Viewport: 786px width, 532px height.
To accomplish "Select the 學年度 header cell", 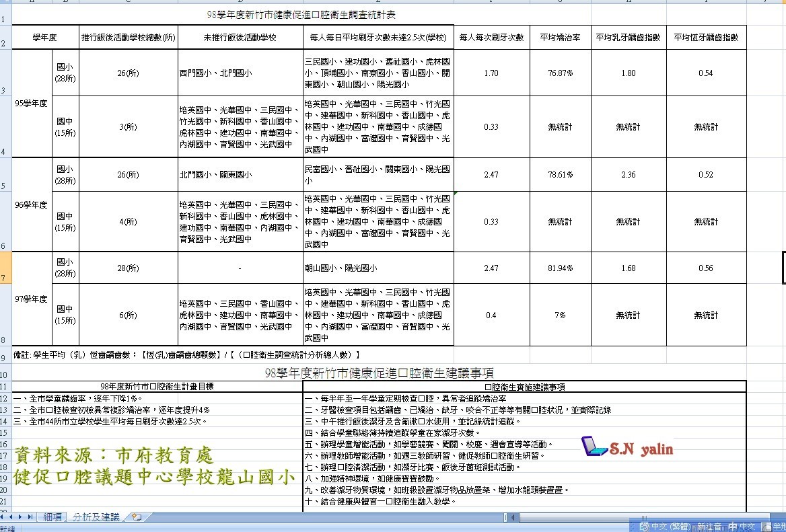I will [45, 38].
